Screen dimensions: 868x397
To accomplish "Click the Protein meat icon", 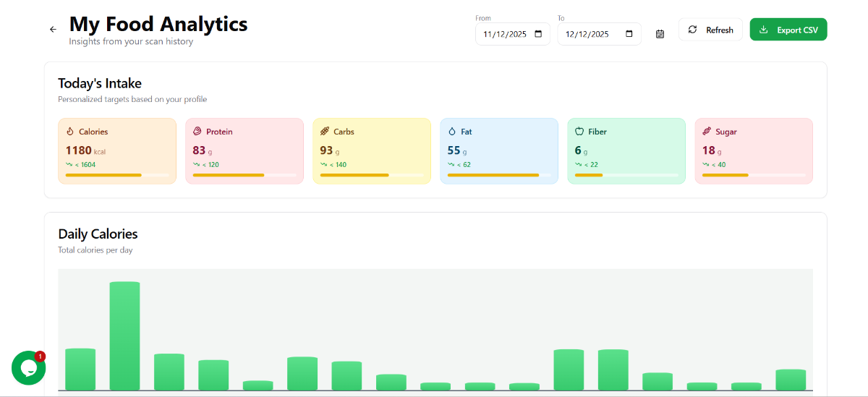I will tap(197, 132).
